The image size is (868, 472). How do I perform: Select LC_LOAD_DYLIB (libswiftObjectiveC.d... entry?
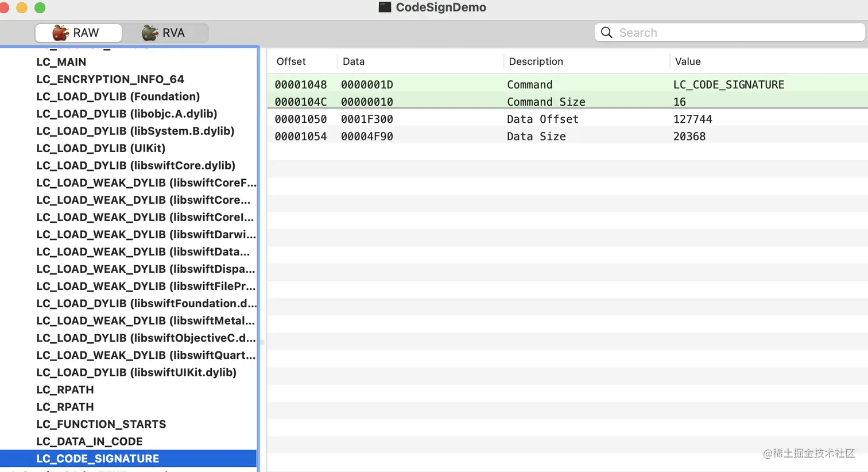pos(146,338)
